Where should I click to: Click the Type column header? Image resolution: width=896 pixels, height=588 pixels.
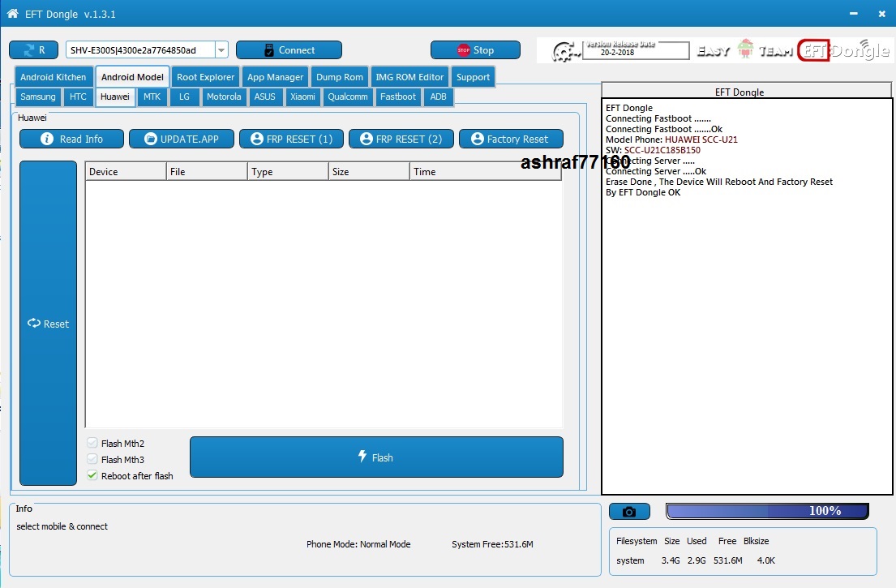(x=288, y=171)
